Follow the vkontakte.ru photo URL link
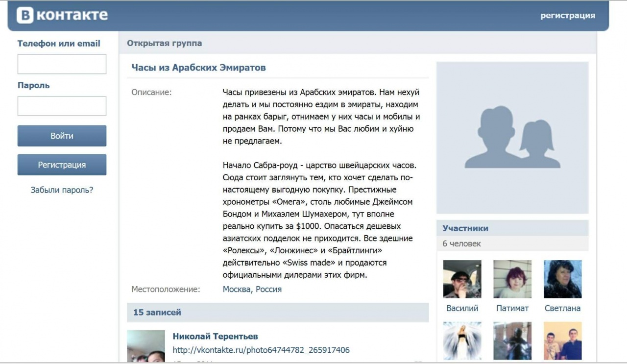627x364 pixels. [x=261, y=350]
